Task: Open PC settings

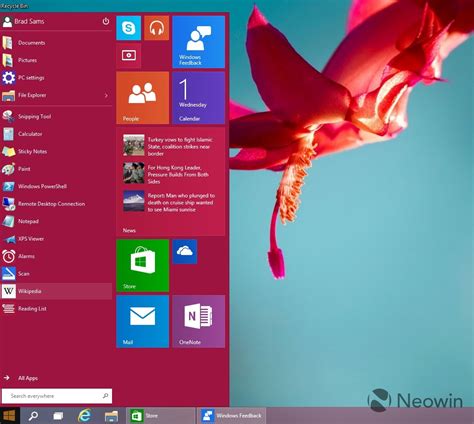Action: (x=57, y=78)
